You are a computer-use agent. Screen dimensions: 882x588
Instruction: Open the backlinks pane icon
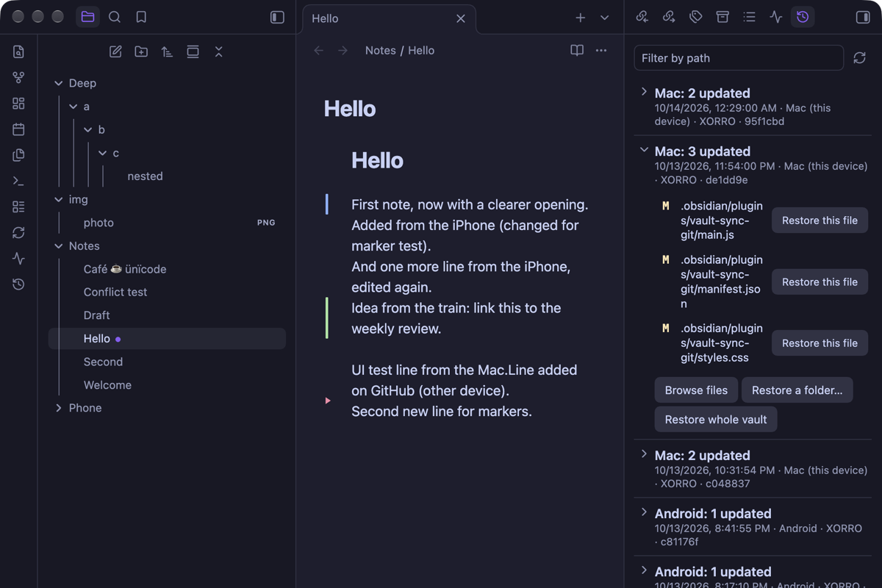pyautogui.click(x=642, y=17)
